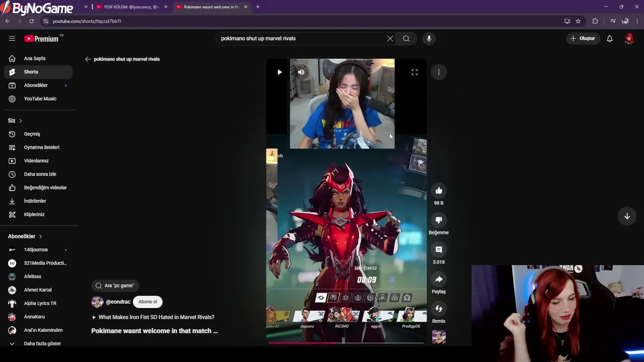
Task: Open Videolarınız in the sidebar
Action: coord(38,161)
